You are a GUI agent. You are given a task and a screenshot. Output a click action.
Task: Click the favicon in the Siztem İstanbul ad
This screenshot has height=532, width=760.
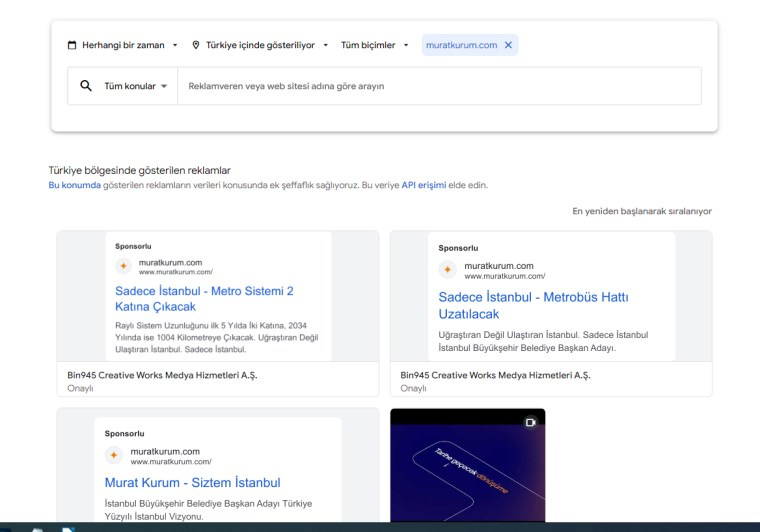tap(114, 456)
